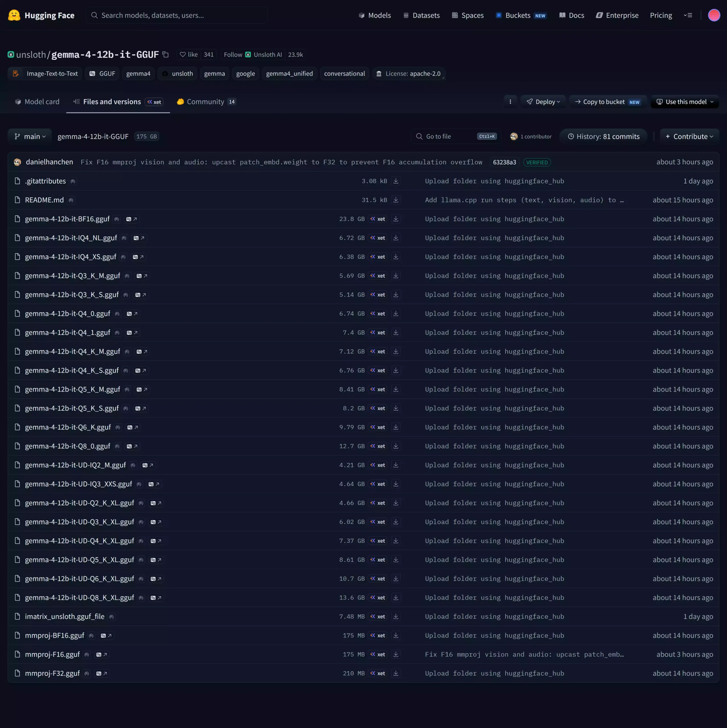Open GGUF viewer for mmproj-BF16.gguf
The image size is (727, 728).
click(x=106, y=636)
